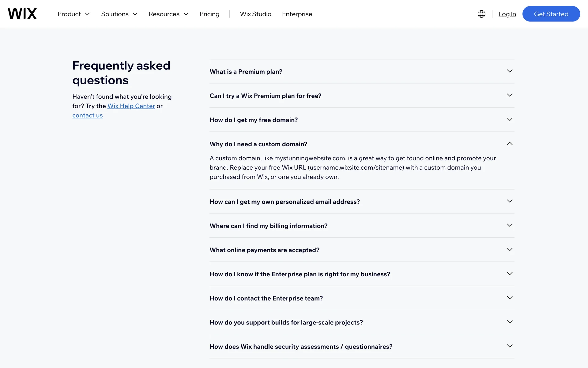This screenshot has width=588, height=368.
Task: Collapse the custom domain answer chevron
Action: pyautogui.click(x=509, y=144)
